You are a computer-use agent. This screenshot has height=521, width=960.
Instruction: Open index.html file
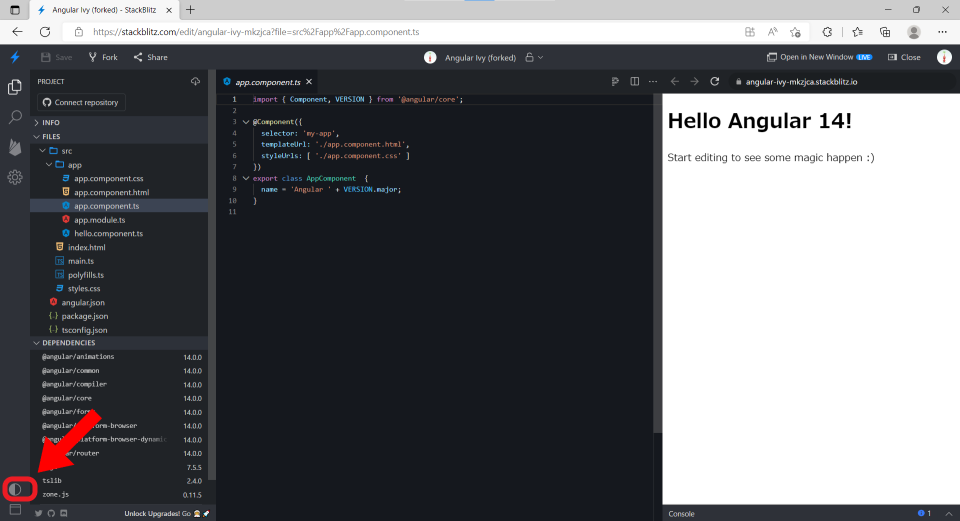tap(86, 247)
